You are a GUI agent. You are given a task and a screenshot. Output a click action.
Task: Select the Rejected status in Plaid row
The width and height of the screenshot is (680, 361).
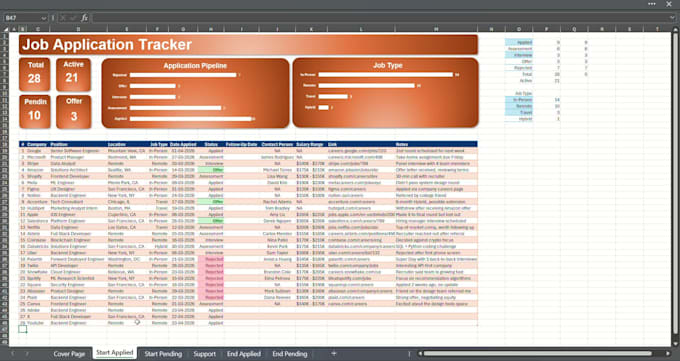[211, 297]
